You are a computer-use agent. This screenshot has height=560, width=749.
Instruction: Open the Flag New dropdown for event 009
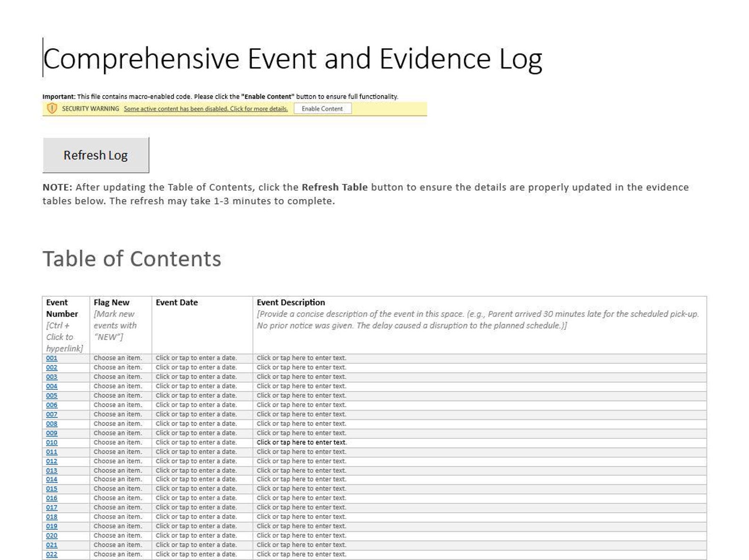point(118,433)
